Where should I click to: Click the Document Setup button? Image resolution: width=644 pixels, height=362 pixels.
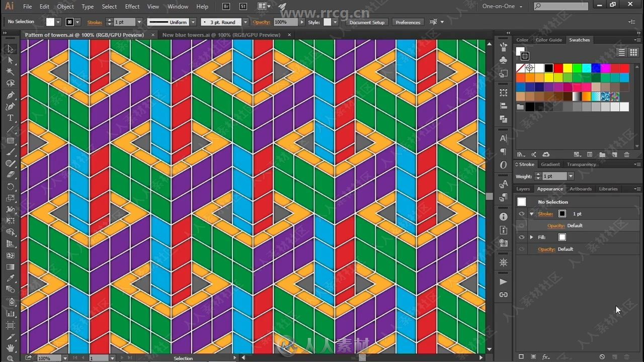tap(367, 22)
